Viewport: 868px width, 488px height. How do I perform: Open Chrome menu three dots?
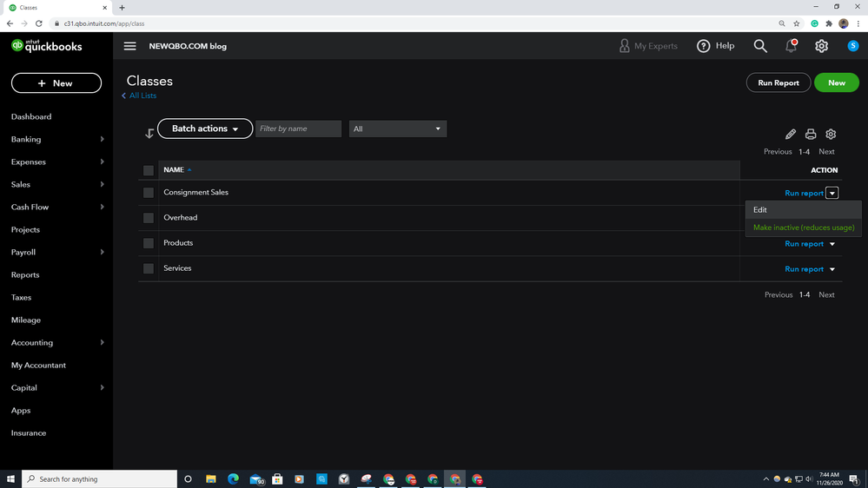pos(858,23)
